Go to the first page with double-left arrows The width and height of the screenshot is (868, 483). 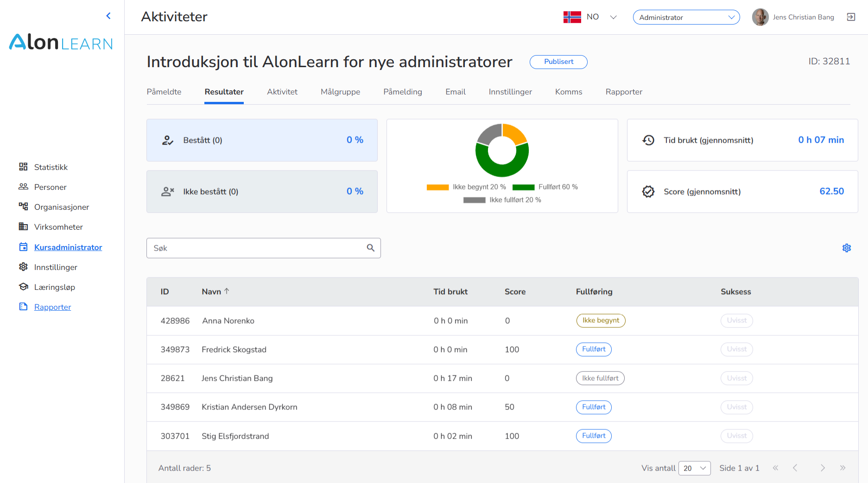tap(775, 468)
